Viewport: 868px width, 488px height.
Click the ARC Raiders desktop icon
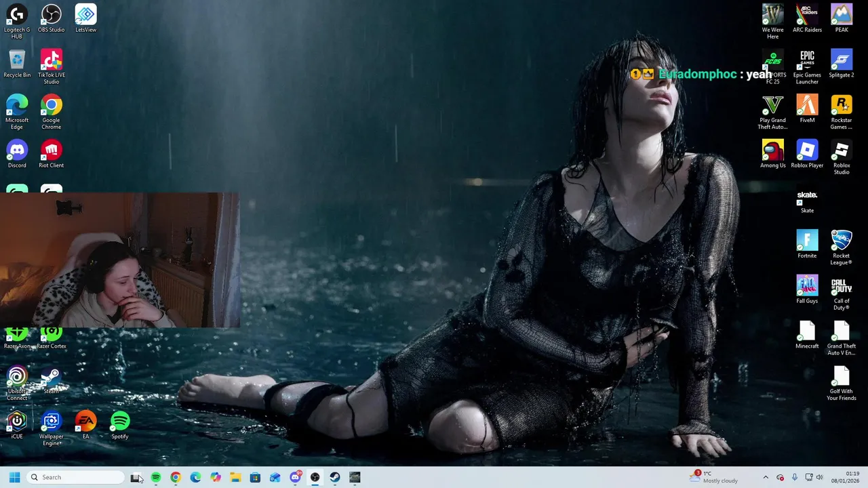click(807, 19)
